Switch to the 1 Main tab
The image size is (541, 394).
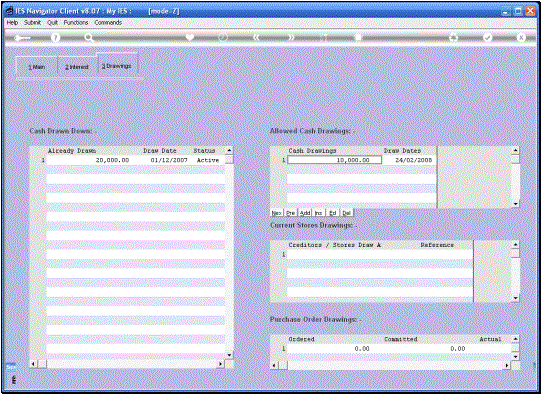37,67
